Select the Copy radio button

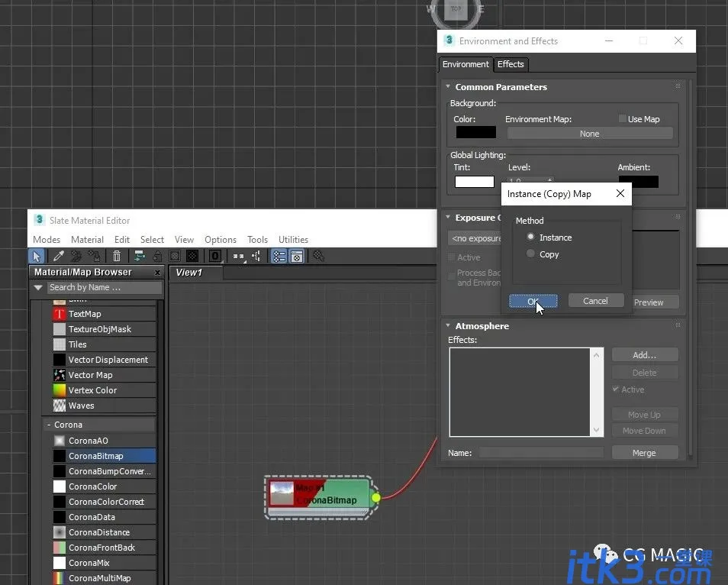tap(530, 254)
